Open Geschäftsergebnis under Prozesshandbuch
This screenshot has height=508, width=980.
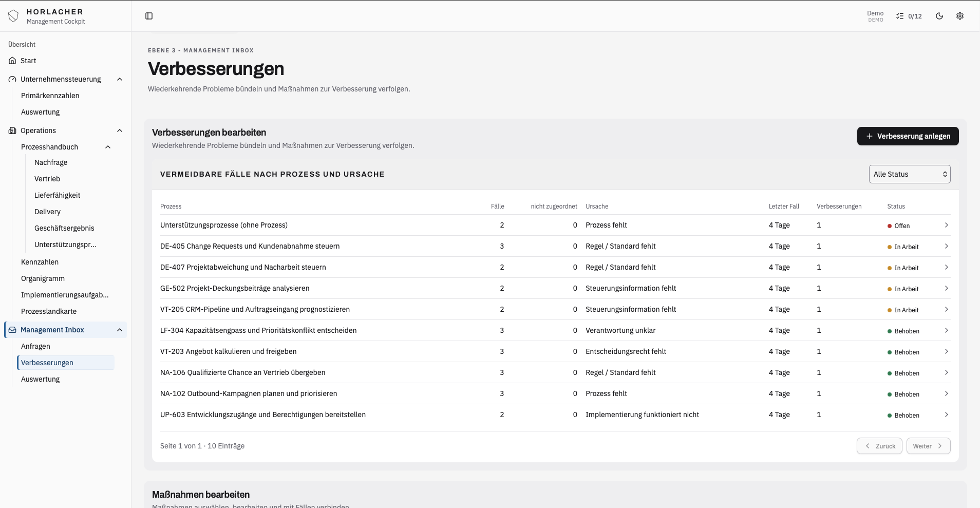coord(64,228)
